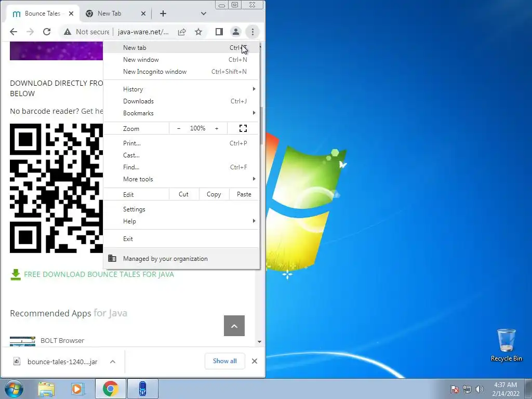Close the Chrome three-dot menu button

[x=252, y=32]
